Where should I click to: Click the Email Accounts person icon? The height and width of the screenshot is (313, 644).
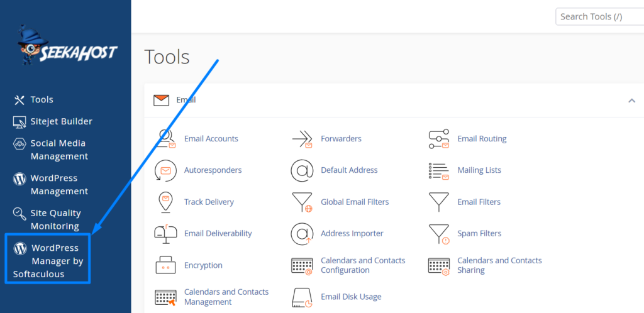point(165,139)
